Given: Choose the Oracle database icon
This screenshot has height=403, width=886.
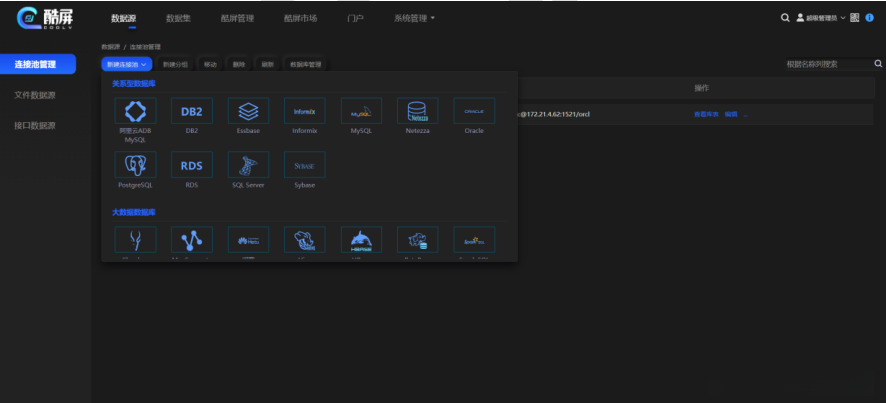Looking at the screenshot, I should tap(474, 111).
